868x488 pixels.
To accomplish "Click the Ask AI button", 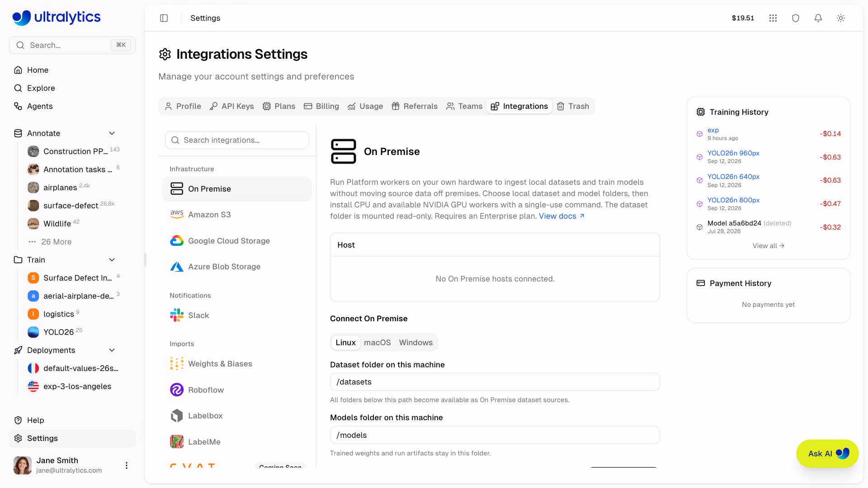I will 827,454.
